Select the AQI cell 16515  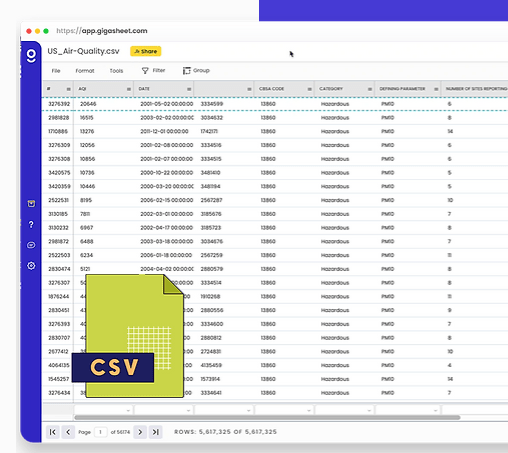(87, 118)
